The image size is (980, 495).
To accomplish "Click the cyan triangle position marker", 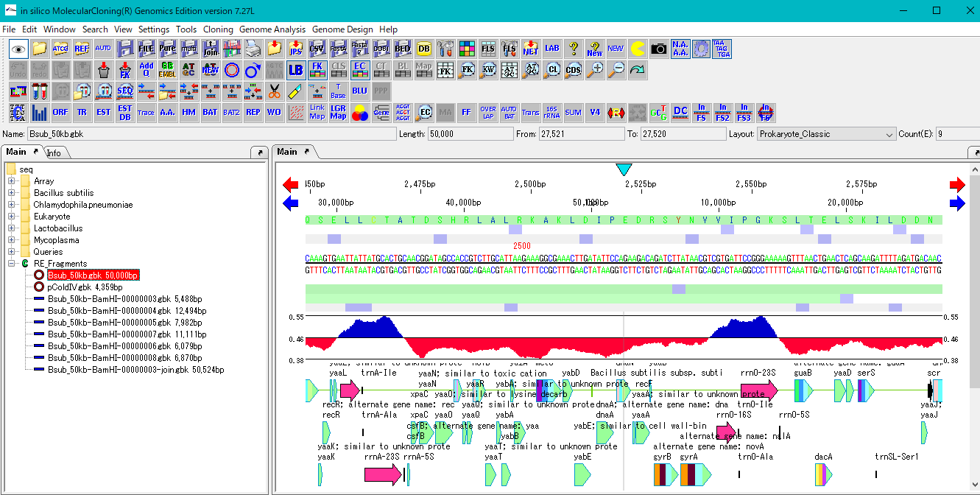I will click(624, 169).
